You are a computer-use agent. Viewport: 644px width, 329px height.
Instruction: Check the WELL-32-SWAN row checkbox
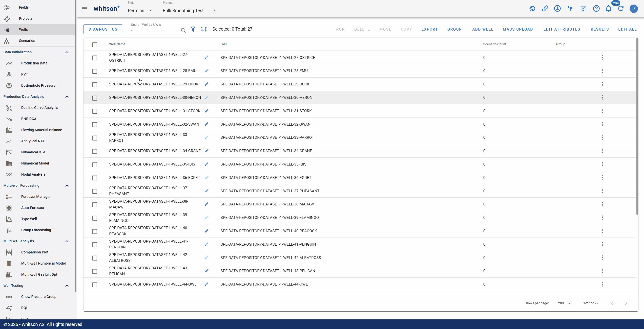click(95, 125)
